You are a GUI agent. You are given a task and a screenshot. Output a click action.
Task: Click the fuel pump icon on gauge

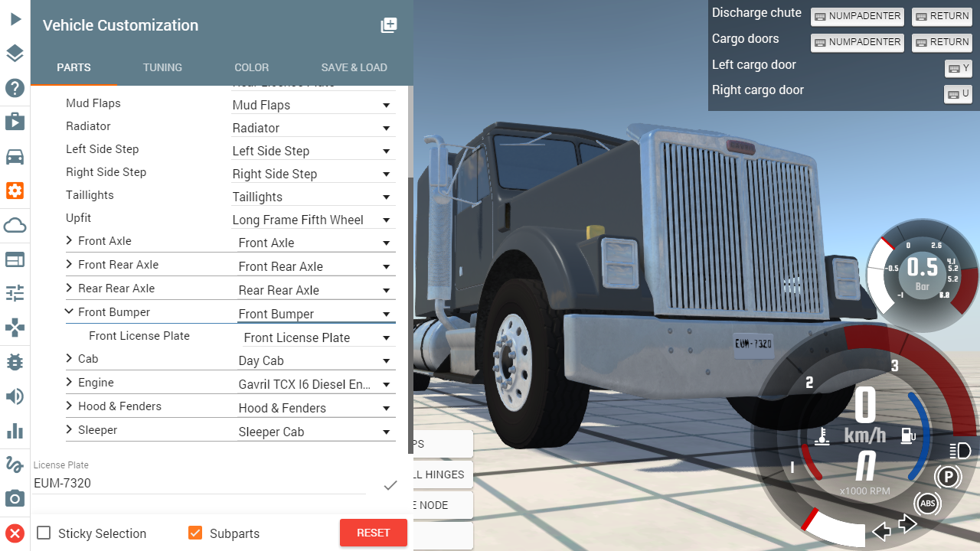(908, 436)
